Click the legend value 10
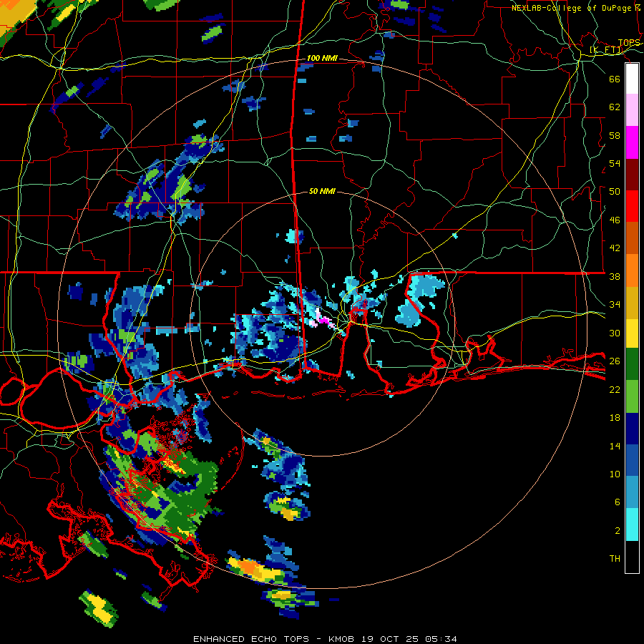Viewport: 644px width, 644px height. (x=615, y=474)
